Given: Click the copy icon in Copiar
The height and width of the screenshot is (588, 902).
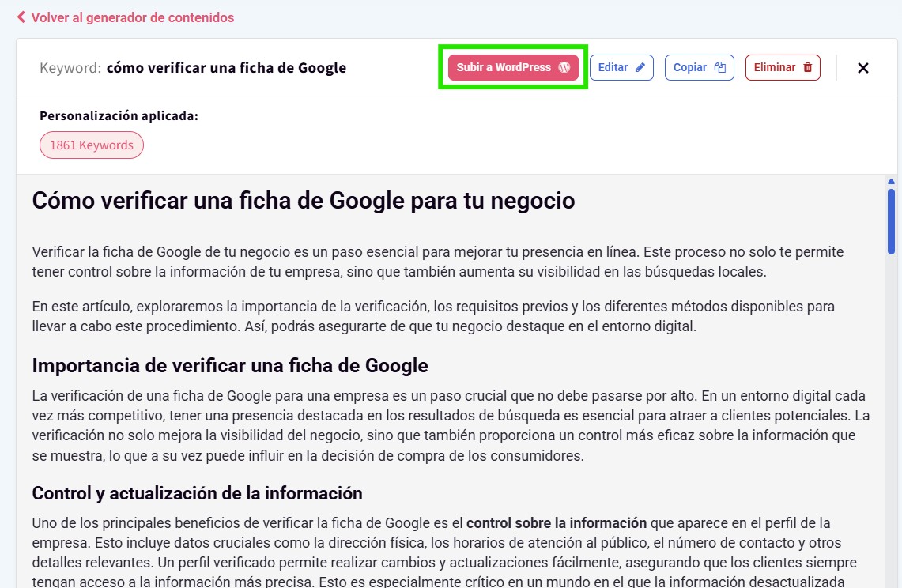Looking at the screenshot, I should click(x=719, y=67).
